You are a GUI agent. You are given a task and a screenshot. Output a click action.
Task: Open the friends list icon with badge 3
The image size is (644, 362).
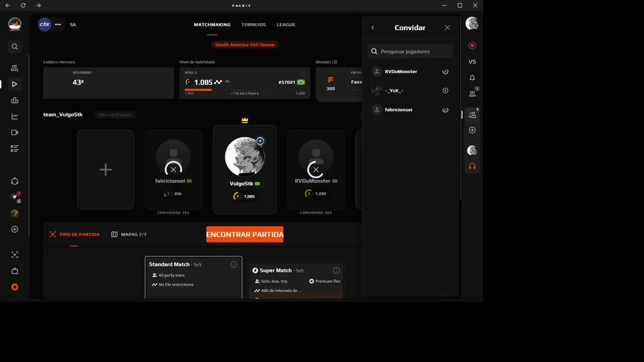coord(472,93)
